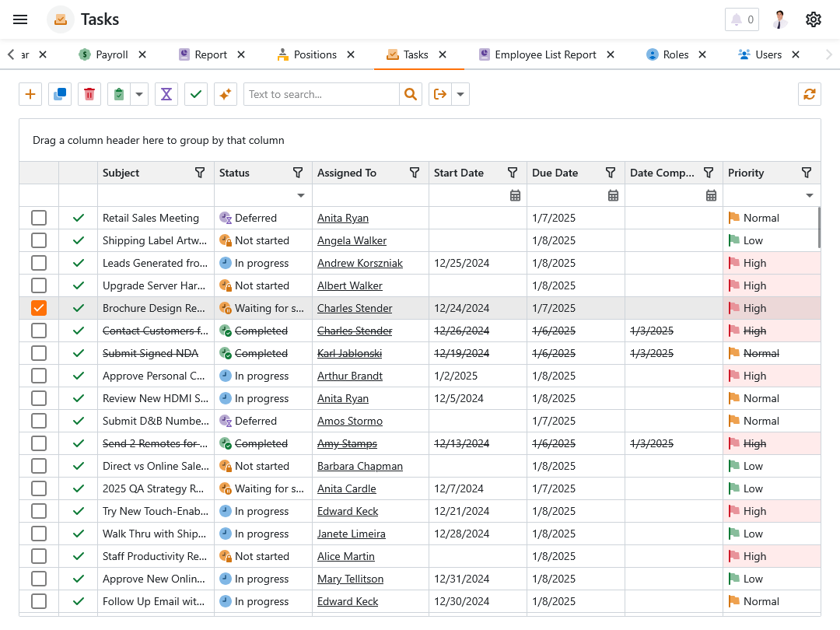Screen dimensions: 840x630
Task: Click the Refresh icon in toolbar
Action: [810, 94]
